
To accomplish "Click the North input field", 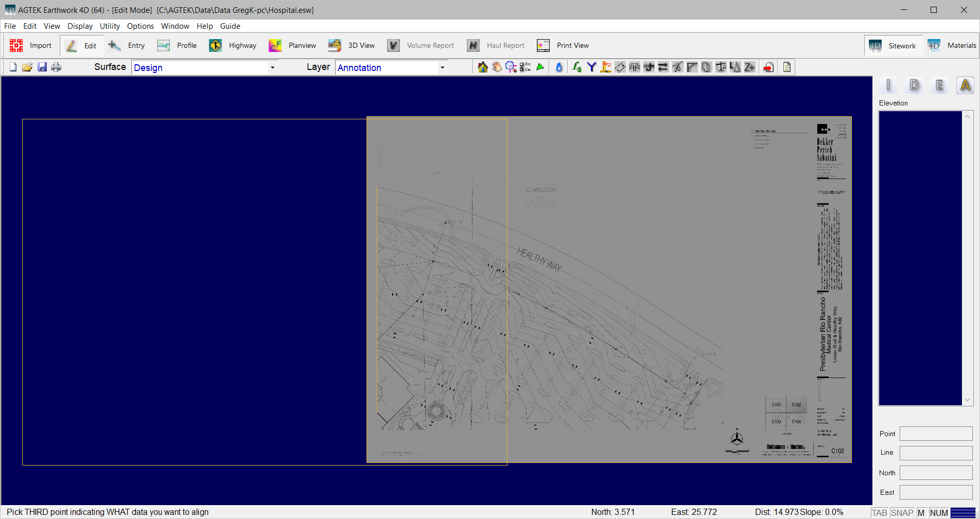I will (936, 473).
